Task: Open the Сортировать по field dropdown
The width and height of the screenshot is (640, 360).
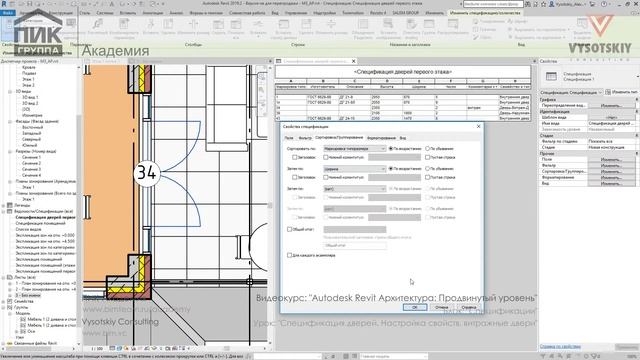Action: click(354, 149)
